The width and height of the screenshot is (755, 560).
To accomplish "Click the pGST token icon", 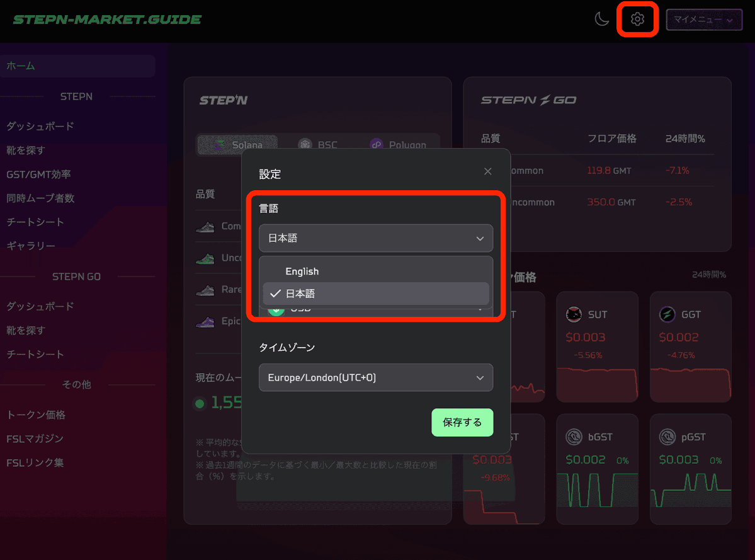I will pos(667,437).
